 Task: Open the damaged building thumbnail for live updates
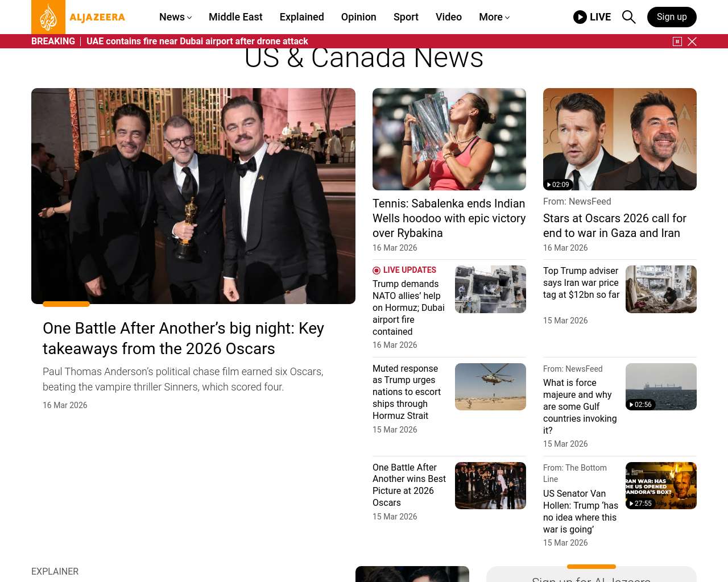click(x=490, y=289)
